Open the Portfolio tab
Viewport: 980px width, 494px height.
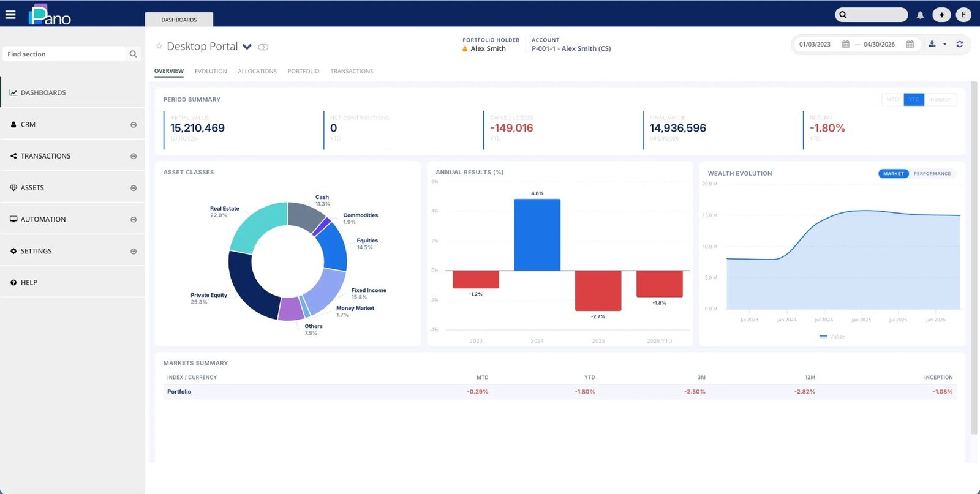[x=304, y=71]
